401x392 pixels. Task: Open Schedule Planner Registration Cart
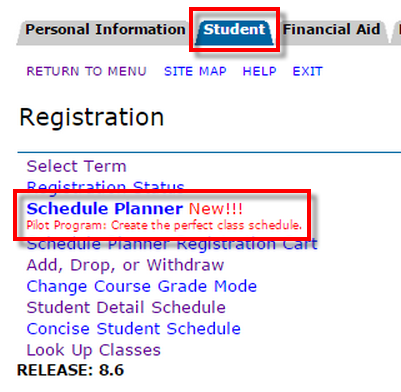pos(172,245)
